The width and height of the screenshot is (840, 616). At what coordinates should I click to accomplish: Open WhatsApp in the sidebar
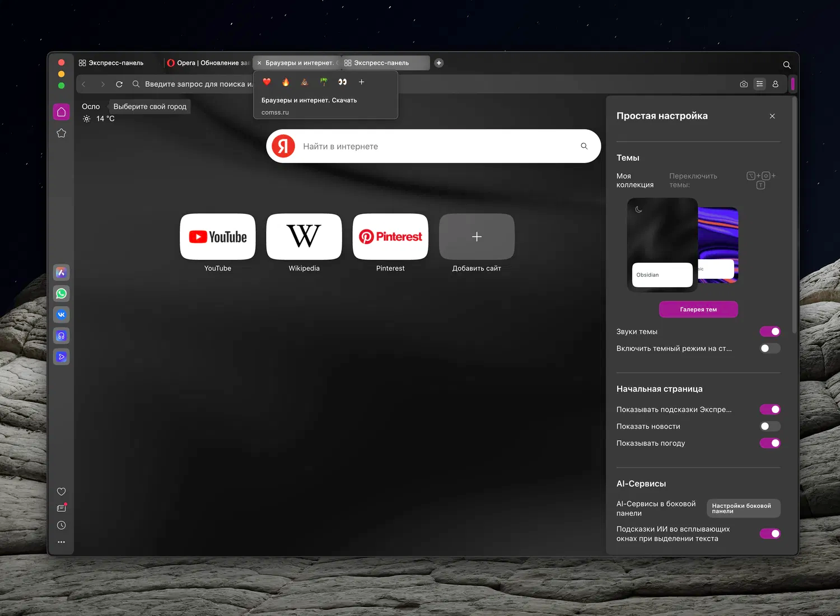pyautogui.click(x=62, y=293)
